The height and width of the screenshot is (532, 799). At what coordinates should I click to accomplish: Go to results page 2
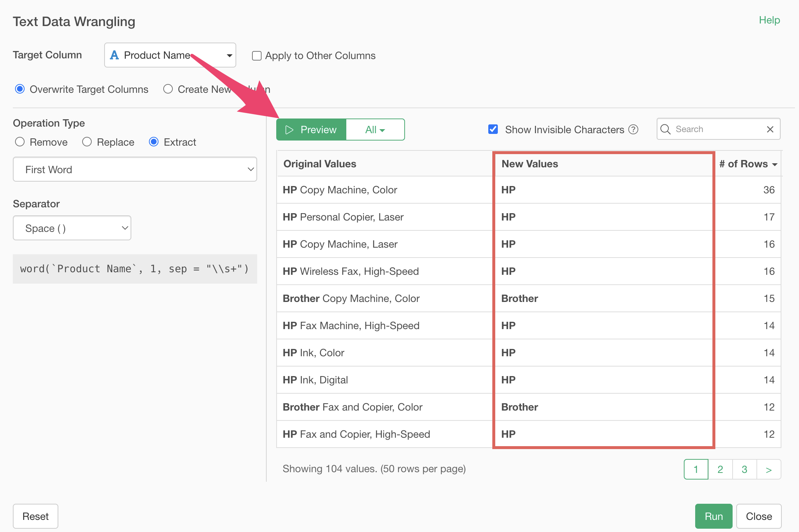coord(720,469)
